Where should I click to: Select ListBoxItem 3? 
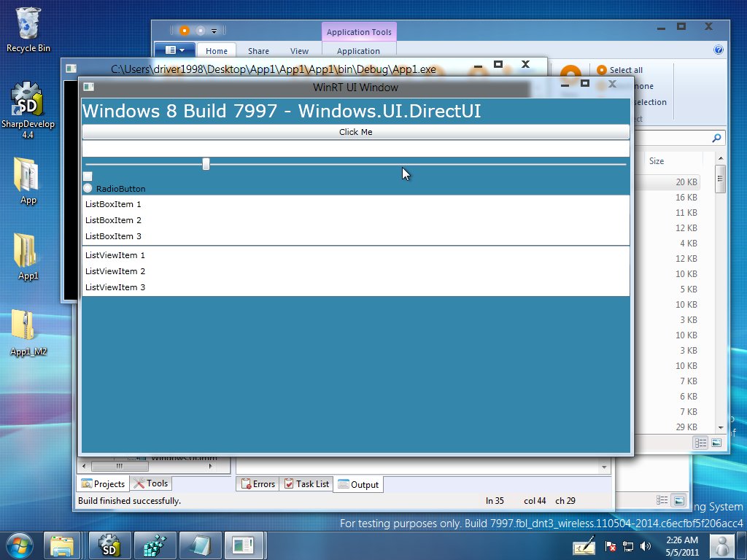355,236
